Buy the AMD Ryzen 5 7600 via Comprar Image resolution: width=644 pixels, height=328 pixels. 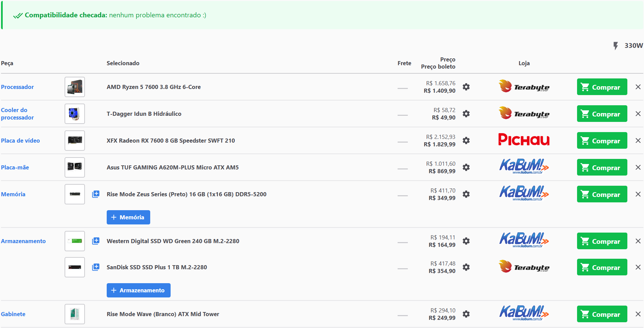pos(602,87)
